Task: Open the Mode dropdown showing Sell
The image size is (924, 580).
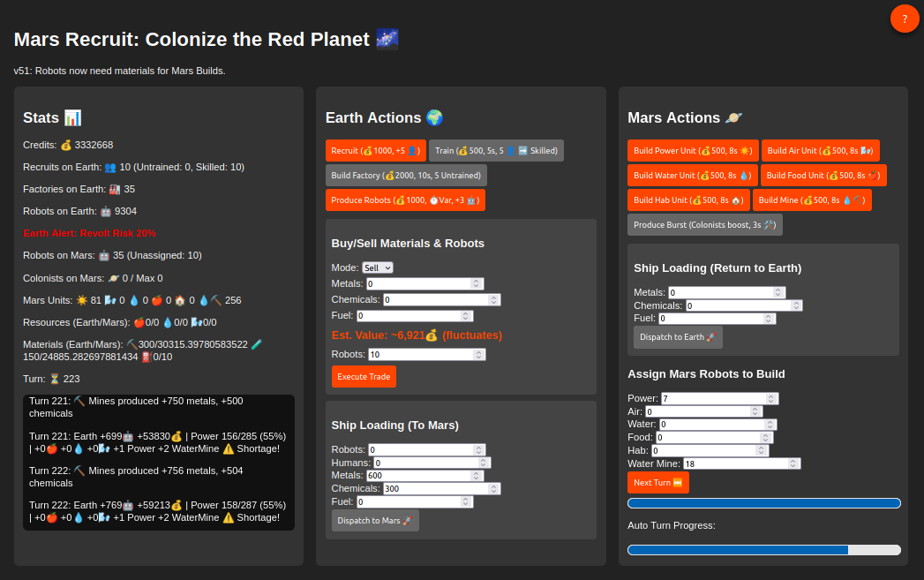Action: [377, 267]
